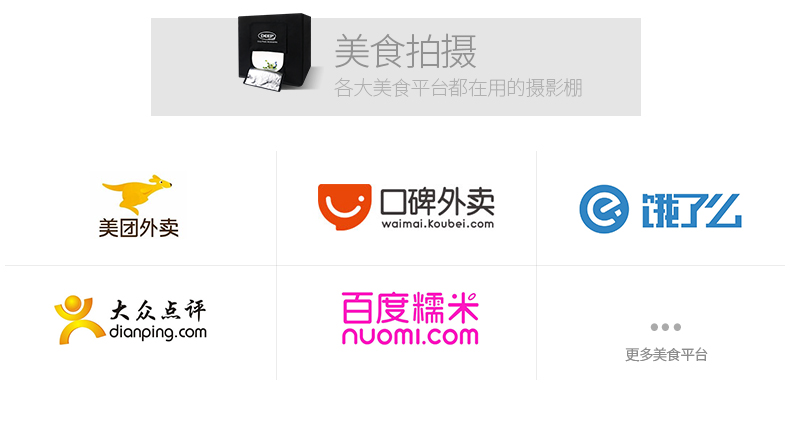Open the 更多美食平台 link
The image size is (790, 429).
click(x=666, y=355)
